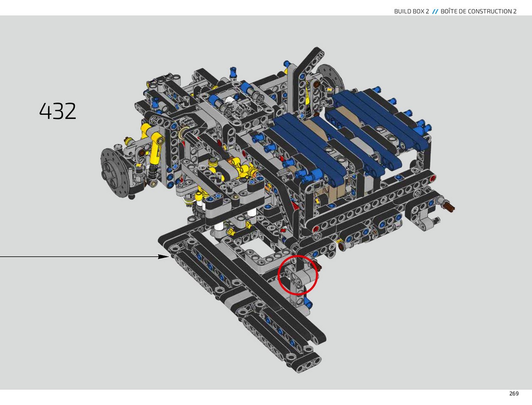Click the 'BUILD BOX 2' header text

411,11
